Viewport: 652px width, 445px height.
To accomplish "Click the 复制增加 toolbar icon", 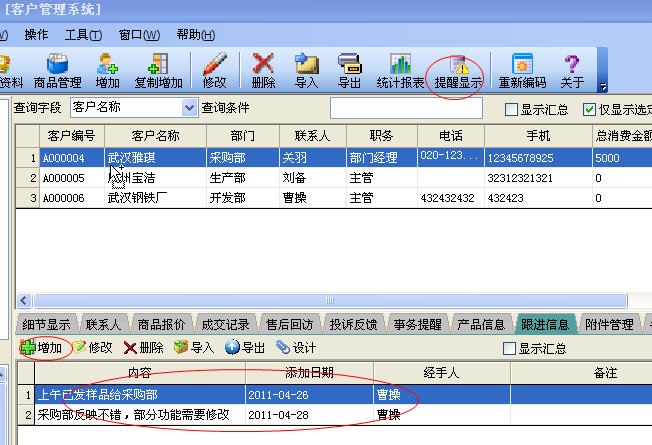I will [158, 71].
